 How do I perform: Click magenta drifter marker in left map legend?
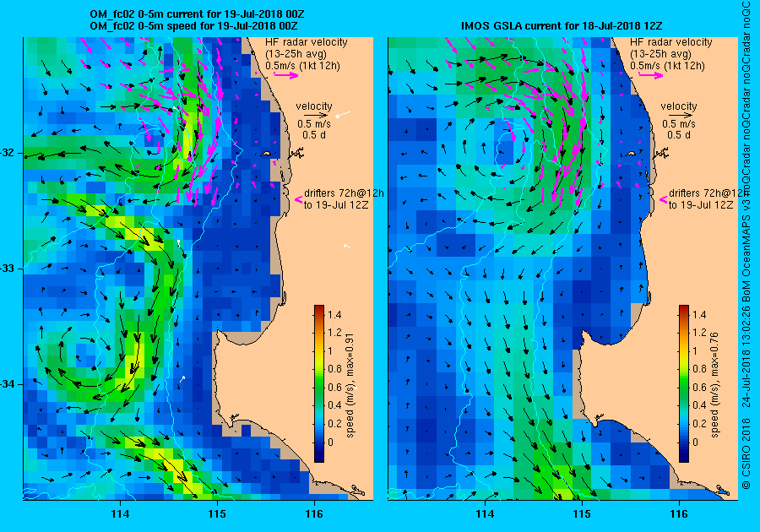(x=299, y=199)
